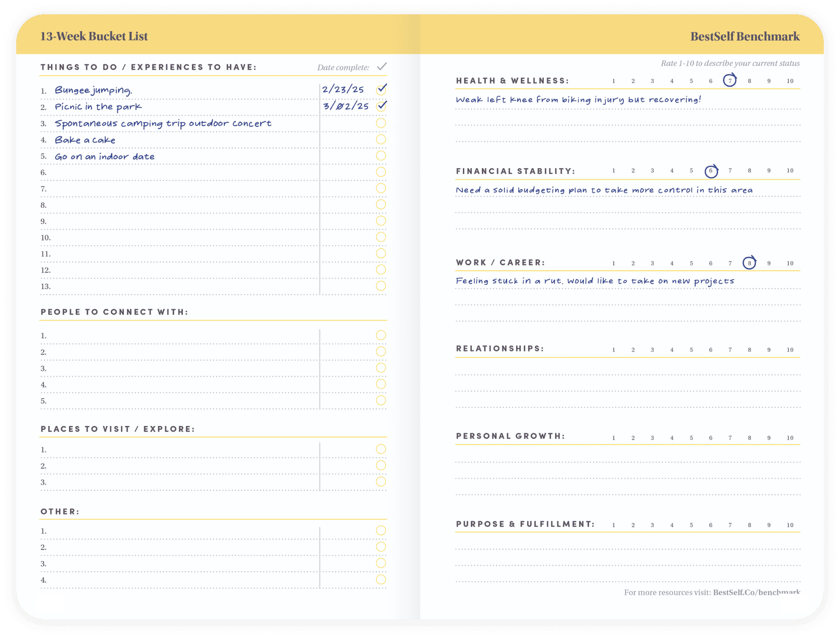
Task: Click the People To Connect With heading
Action: (114, 312)
